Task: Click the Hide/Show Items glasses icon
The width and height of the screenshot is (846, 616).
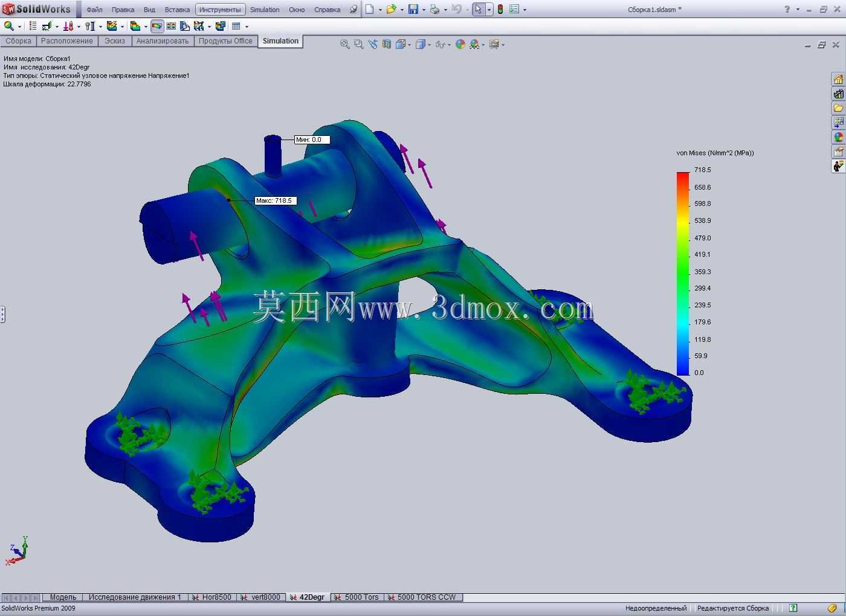Action: tap(441, 44)
